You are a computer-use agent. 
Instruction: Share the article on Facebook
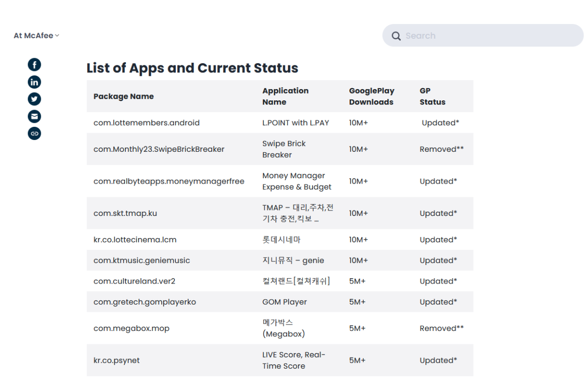[34, 65]
